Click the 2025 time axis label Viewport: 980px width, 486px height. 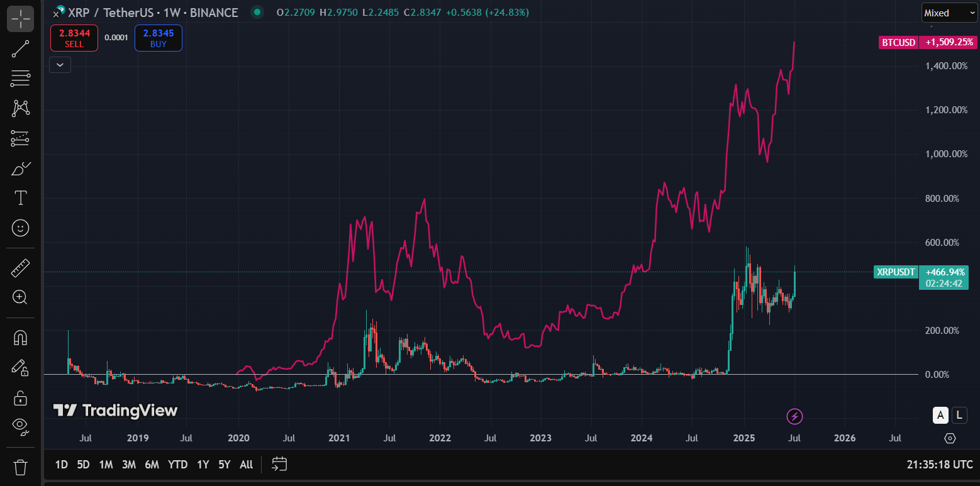[743, 438]
